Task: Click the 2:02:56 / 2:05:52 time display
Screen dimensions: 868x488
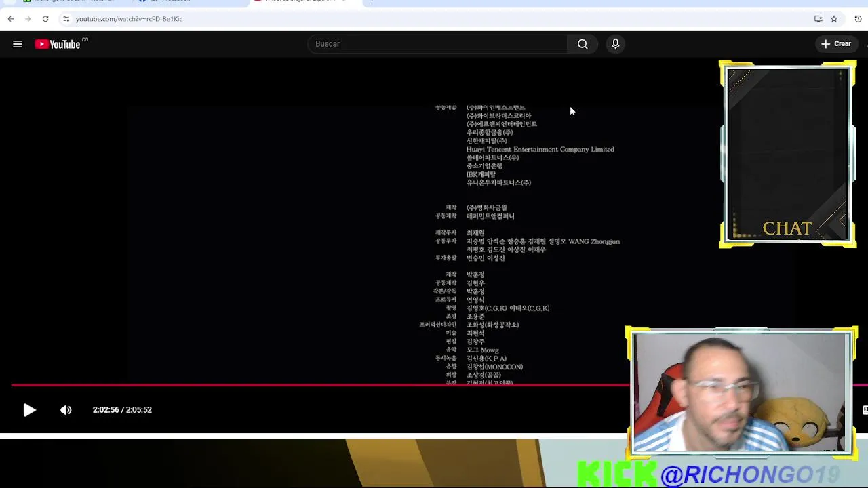Action: click(122, 410)
